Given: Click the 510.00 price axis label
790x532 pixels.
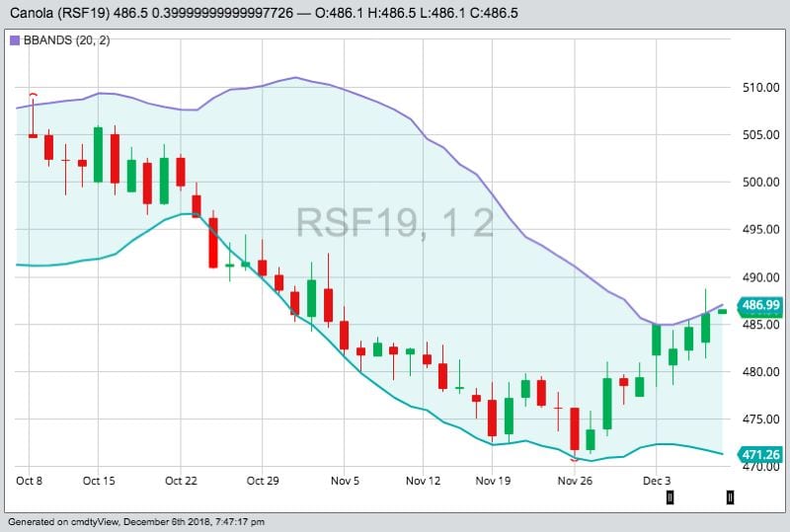Looking at the screenshot, I should coord(760,88).
